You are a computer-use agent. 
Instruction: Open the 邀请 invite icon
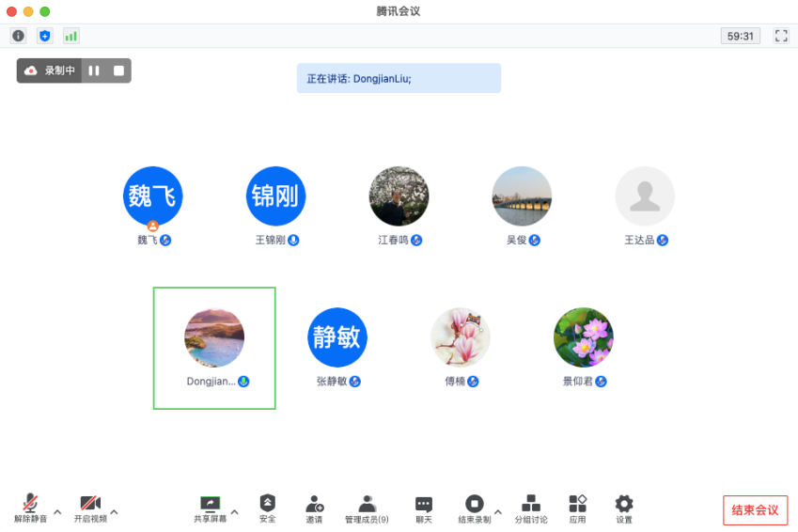click(314, 509)
